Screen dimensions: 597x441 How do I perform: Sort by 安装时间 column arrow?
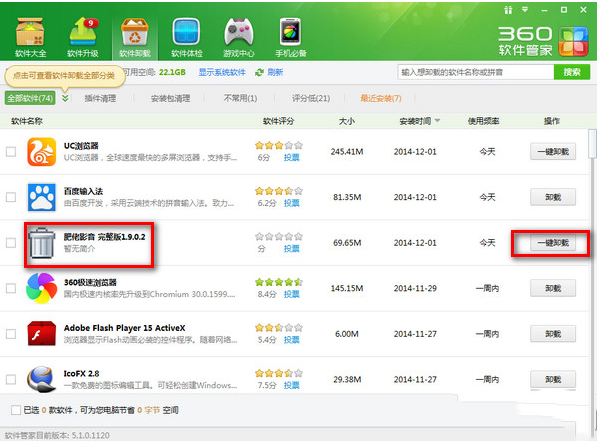[437, 121]
